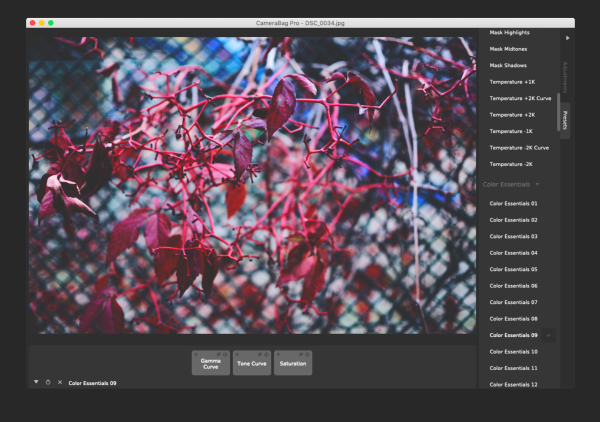Screen dimensions: 600x422
Task: Select the Color Essentials 06 preset
Action: 513,286
